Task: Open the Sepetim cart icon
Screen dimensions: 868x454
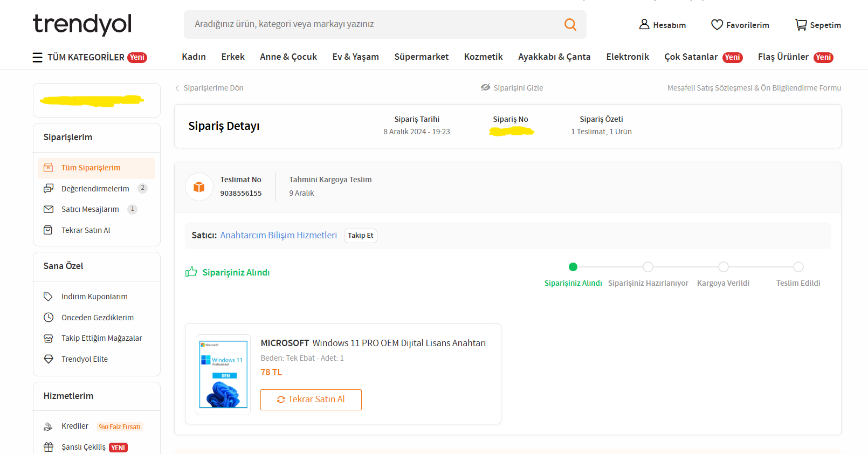Action: pyautogui.click(x=801, y=25)
